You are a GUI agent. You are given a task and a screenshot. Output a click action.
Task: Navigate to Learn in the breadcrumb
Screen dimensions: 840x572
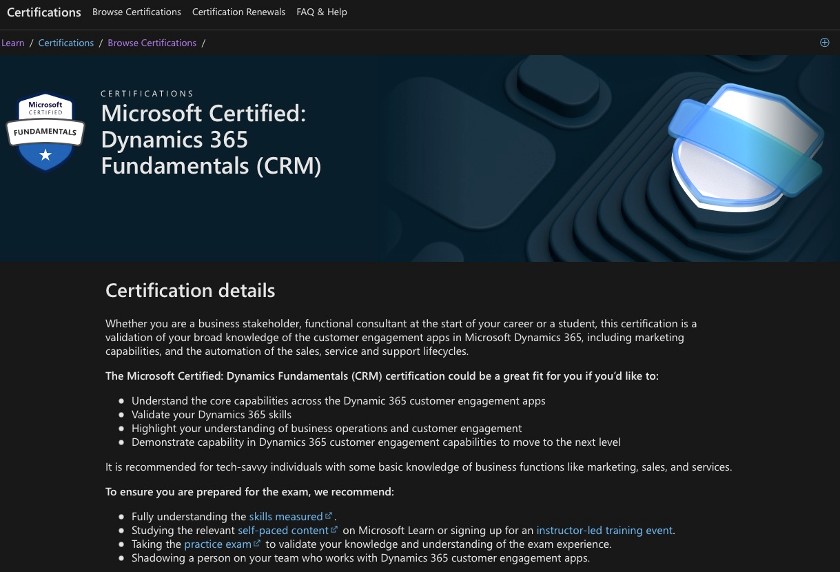pyautogui.click(x=13, y=43)
